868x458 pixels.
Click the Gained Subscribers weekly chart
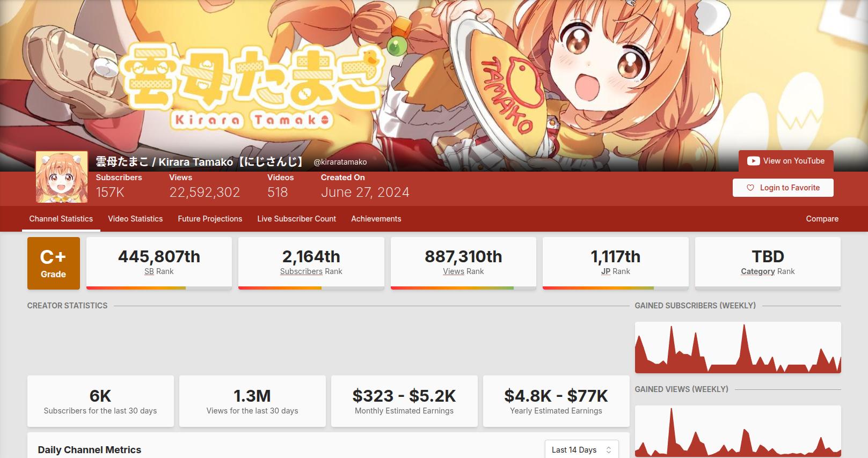coord(738,348)
